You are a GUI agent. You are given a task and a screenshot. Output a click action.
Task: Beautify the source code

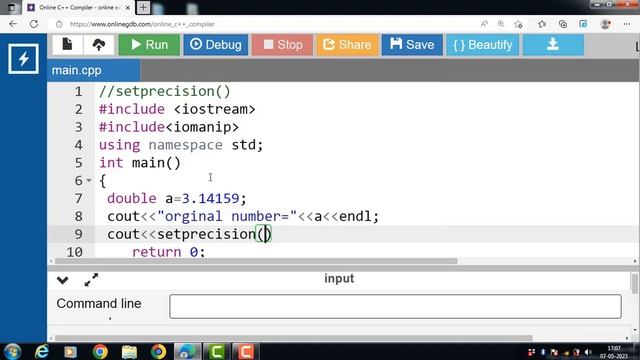tap(482, 44)
